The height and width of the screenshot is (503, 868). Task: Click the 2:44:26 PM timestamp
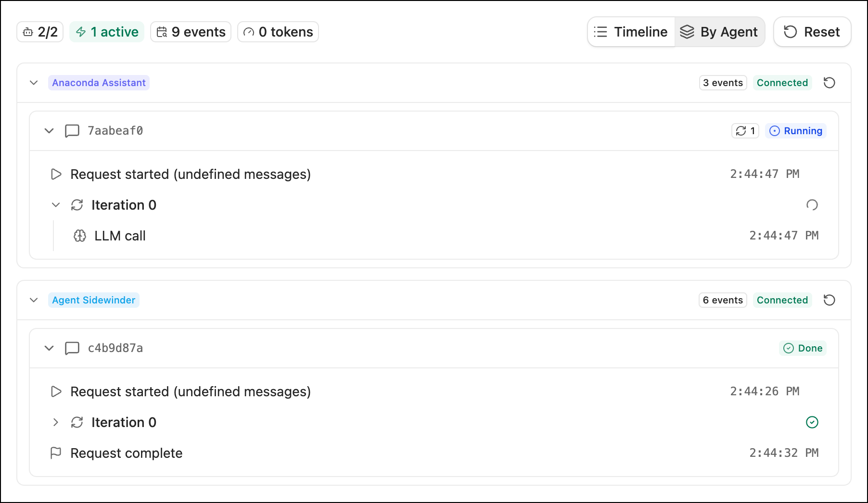765,391
